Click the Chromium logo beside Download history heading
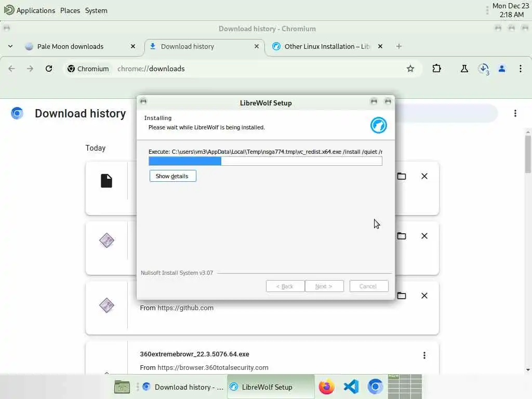The image size is (532, 399). tap(17, 113)
